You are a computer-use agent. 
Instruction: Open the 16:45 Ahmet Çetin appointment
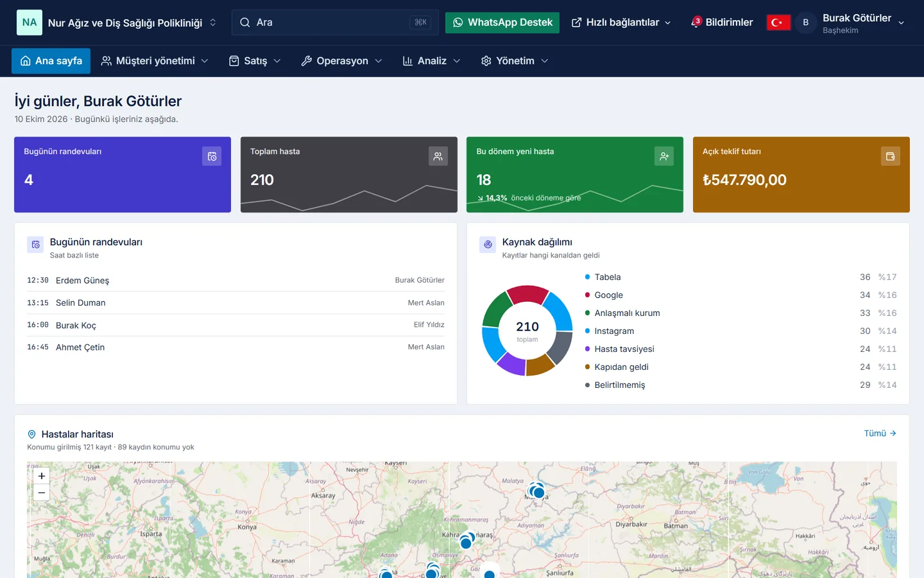click(x=235, y=347)
